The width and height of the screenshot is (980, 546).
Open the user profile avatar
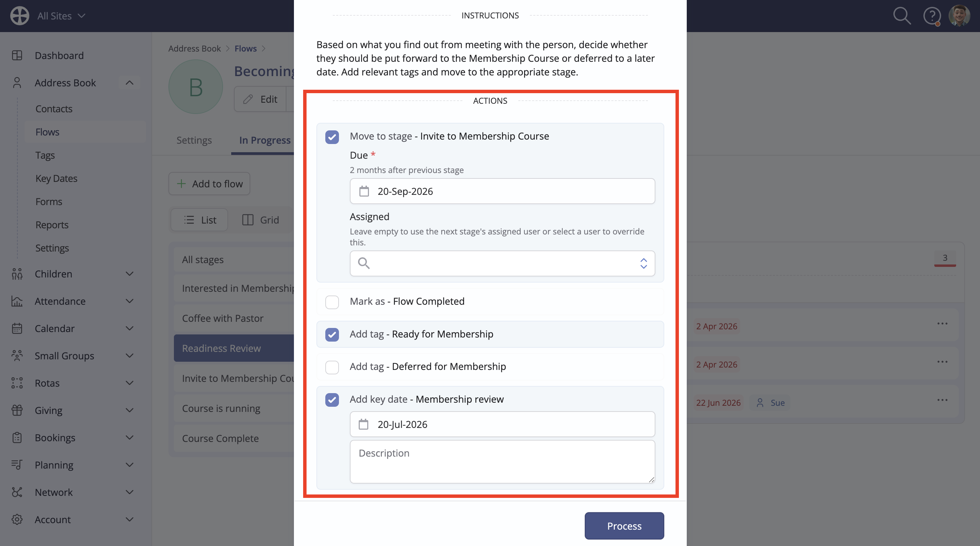pos(960,16)
